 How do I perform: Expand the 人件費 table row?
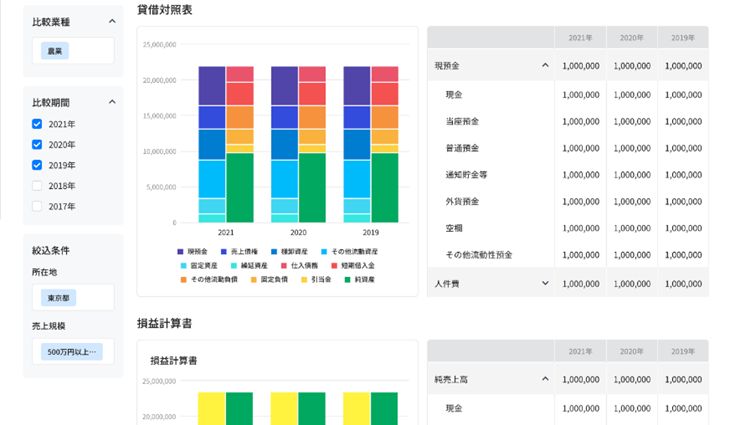point(545,283)
